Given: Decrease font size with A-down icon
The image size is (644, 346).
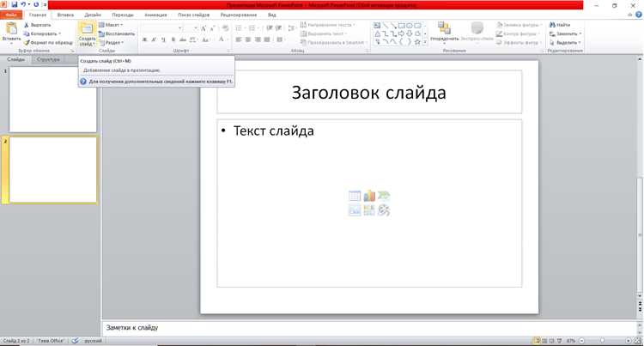Looking at the screenshot, I should coord(212,28).
